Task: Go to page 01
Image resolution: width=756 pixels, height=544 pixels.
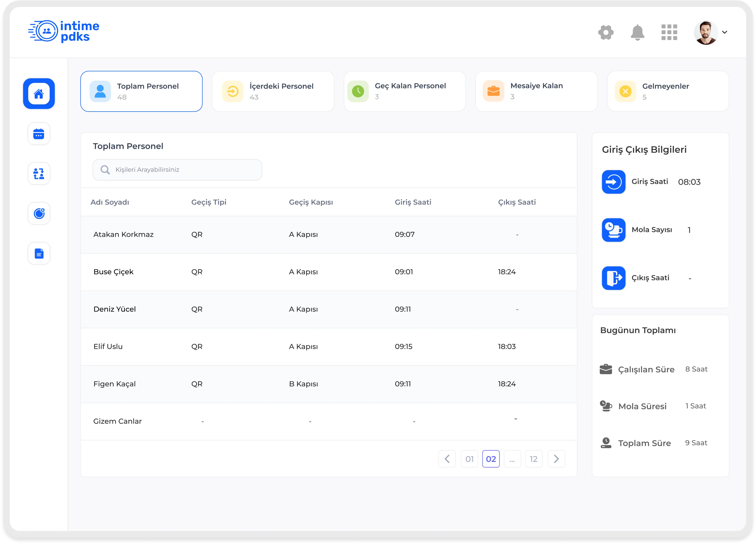Action: click(x=469, y=459)
